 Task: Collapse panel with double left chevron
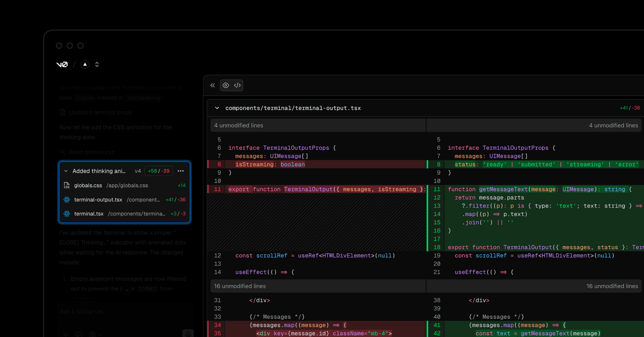pos(213,86)
